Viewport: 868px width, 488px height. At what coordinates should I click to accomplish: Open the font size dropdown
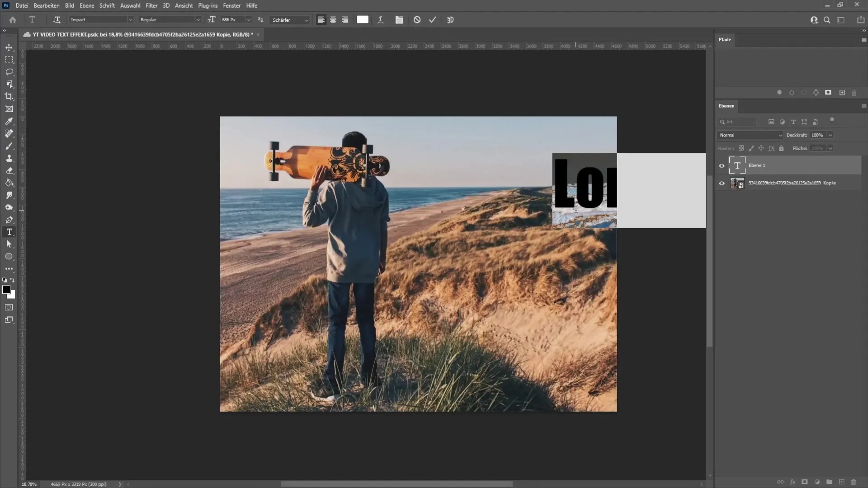coord(248,20)
